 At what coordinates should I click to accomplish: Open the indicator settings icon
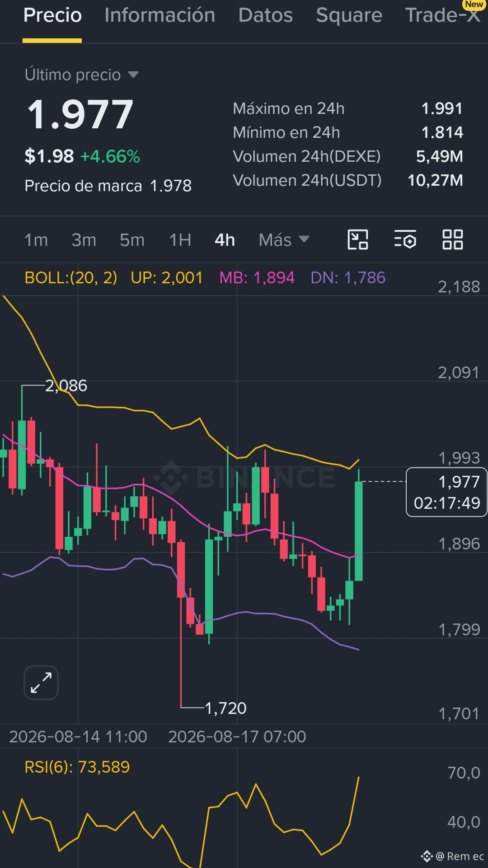click(x=405, y=239)
